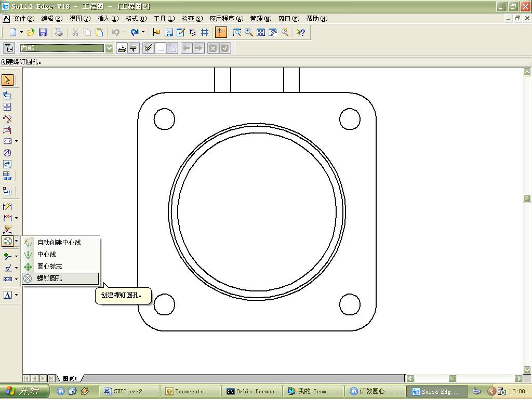This screenshot has width=532, height=399.
Task: Open the 帮助(H) menu
Action: [317, 19]
